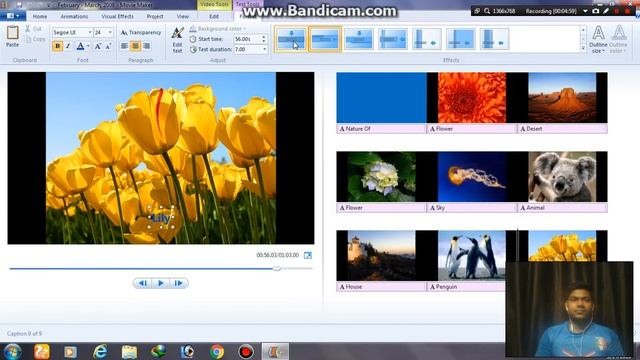The image size is (640, 360).
Task: Open the View tab
Action: (x=182, y=16)
